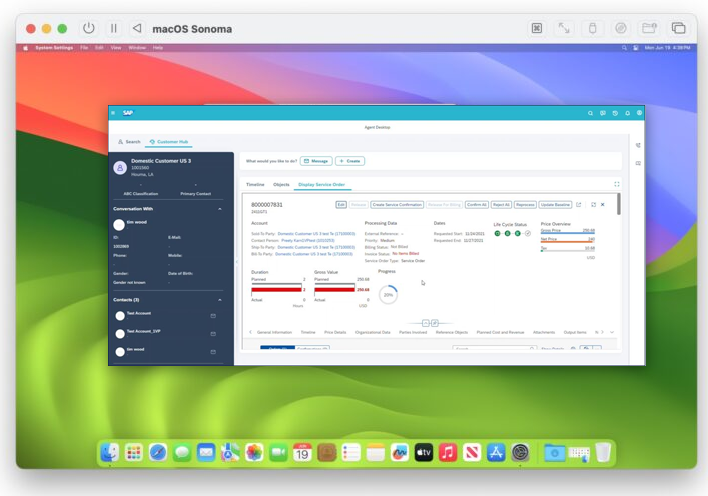Close the service order 8000007831 panel

click(x=602, y=205)
